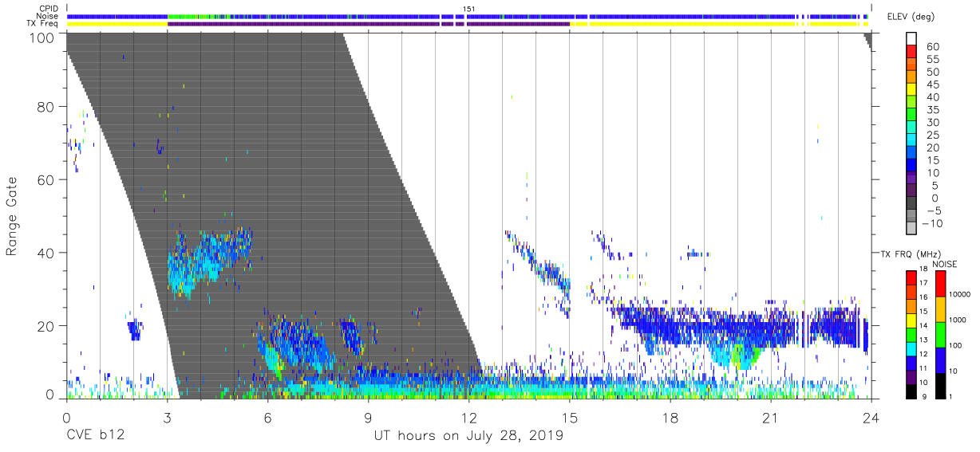Pick the white top band of ELEV color bar
The width and height of the screenshot is (980, 452).
click(x=913, y=40)
